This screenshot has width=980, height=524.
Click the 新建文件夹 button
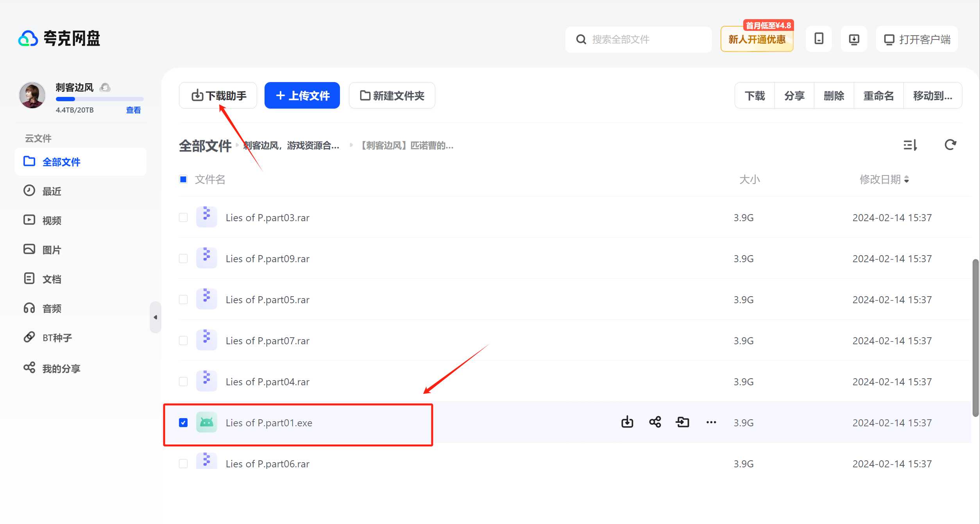tap(392, 95)
